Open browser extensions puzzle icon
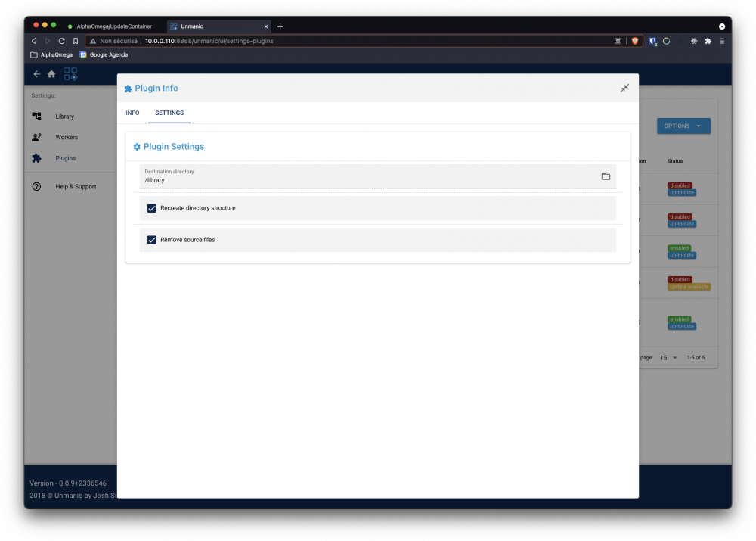Viewport: 756px width, 541px height. pyautogui.click(x=708, y=41)
